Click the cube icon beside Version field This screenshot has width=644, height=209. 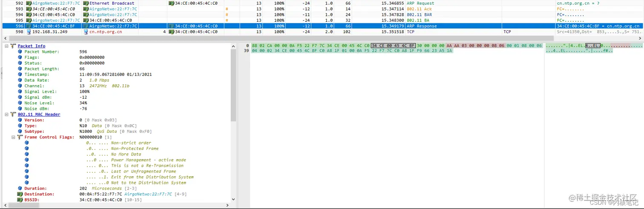[20, 120]
